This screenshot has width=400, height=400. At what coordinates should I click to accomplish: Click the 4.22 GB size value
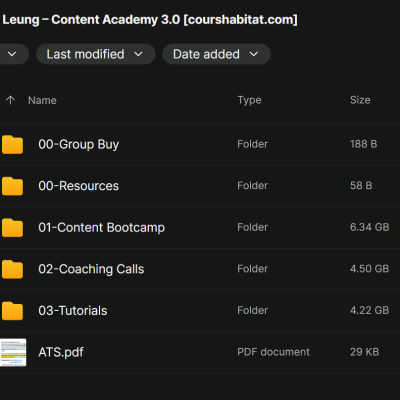(x=370, y=310)
